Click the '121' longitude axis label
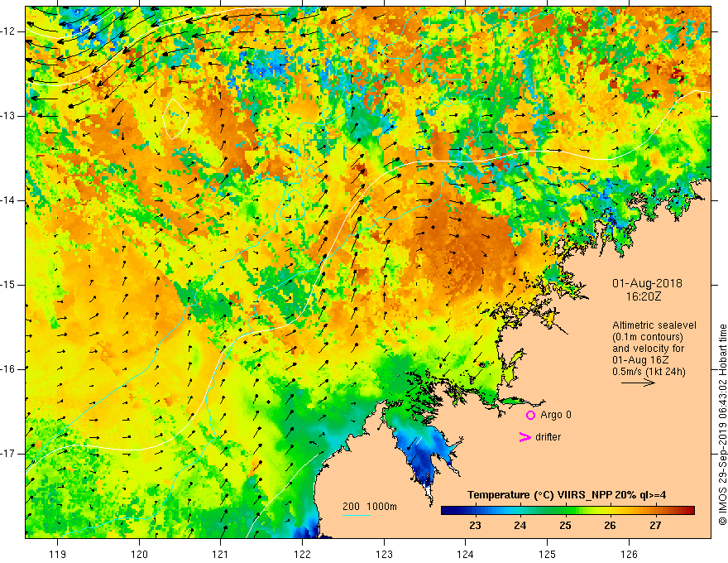 click(x=221, y=554)
